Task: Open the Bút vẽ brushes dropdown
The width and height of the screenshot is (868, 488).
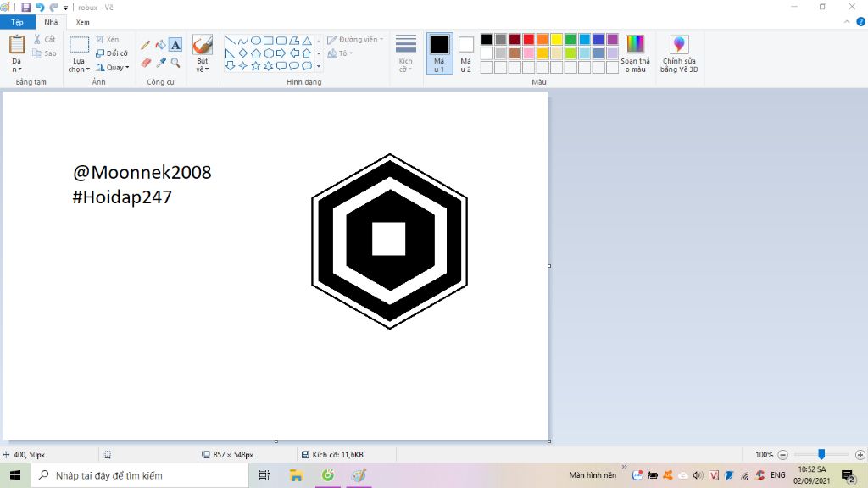Action: point(202,65)
